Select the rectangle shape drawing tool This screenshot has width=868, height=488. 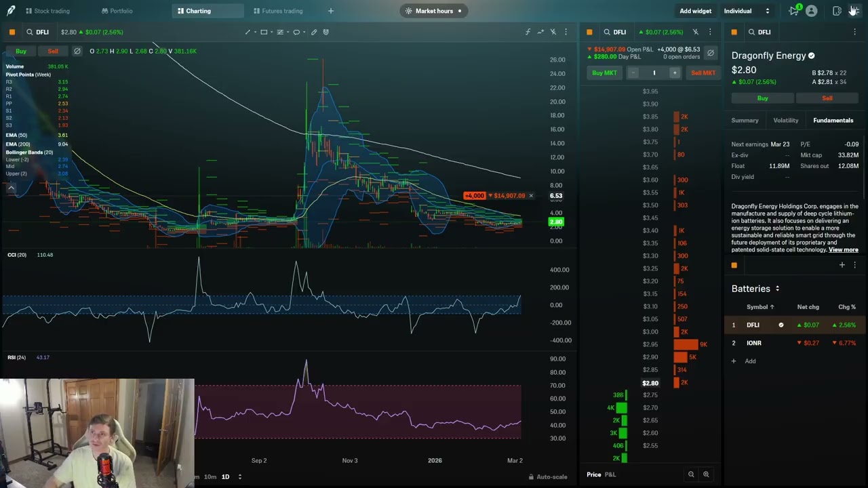pos(264,32)
